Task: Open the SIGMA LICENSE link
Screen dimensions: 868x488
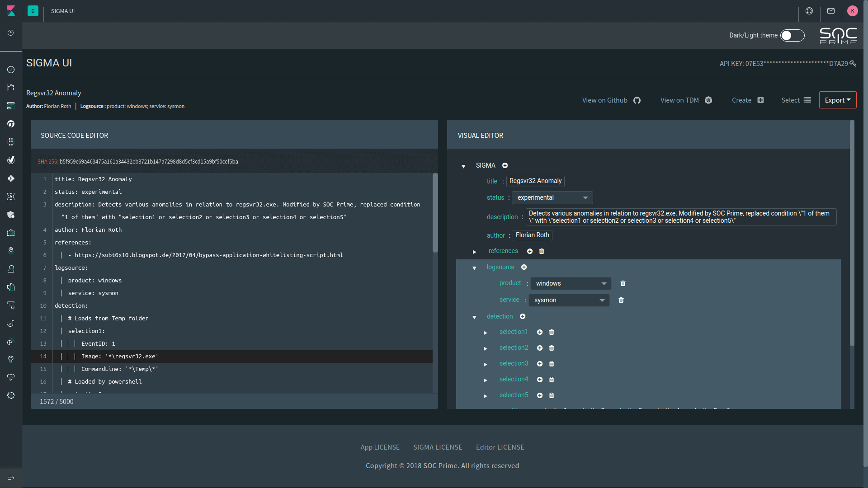Action: pos(437,447)
